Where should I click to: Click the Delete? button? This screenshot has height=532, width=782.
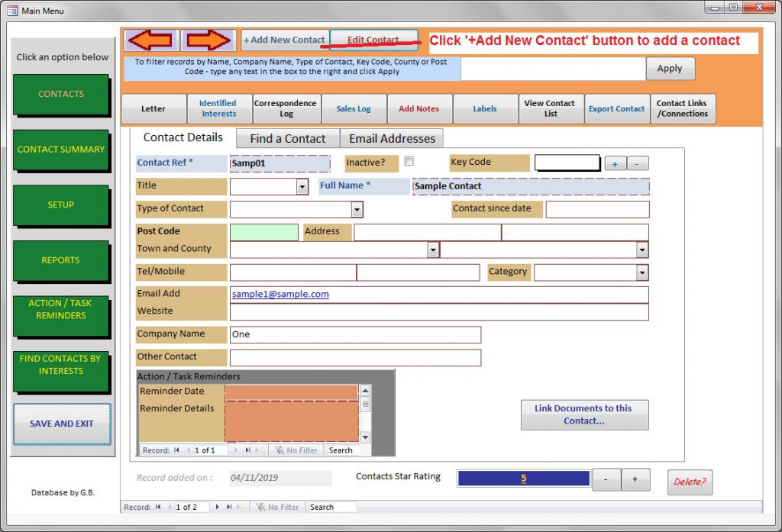[x=690, y=482]
